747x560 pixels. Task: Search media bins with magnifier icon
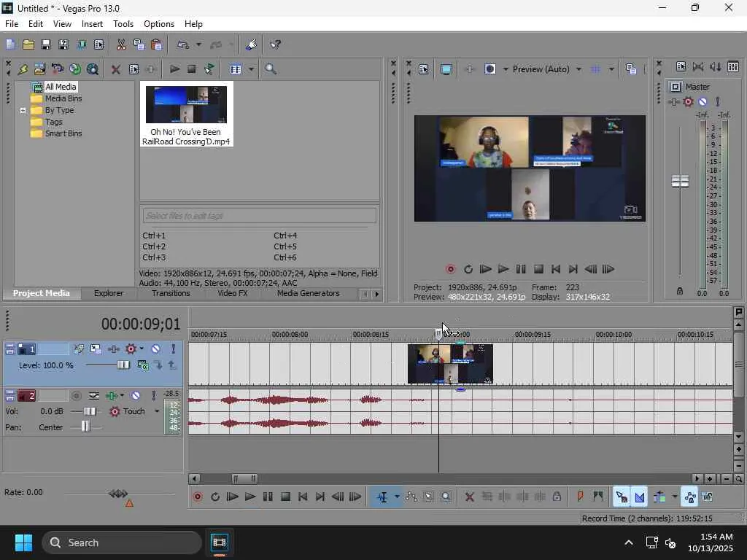[x=271, y=69]
